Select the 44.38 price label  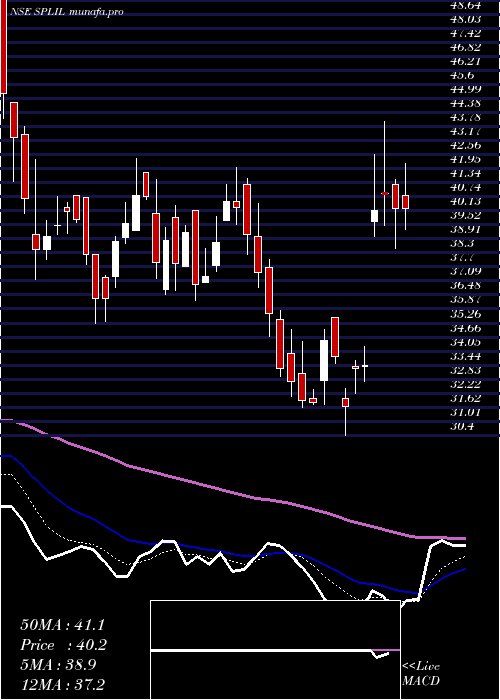click(467, 104)
